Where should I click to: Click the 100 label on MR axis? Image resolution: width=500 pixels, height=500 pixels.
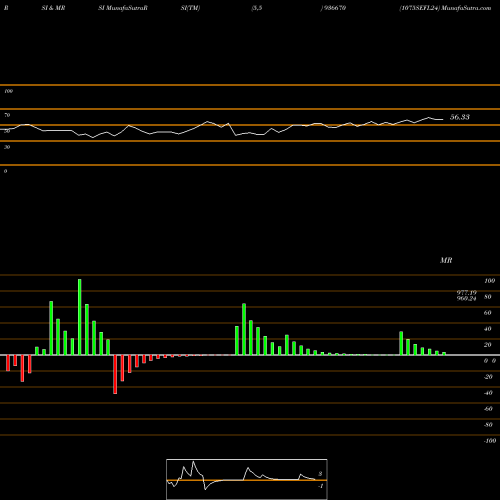(x=489, y=281)
